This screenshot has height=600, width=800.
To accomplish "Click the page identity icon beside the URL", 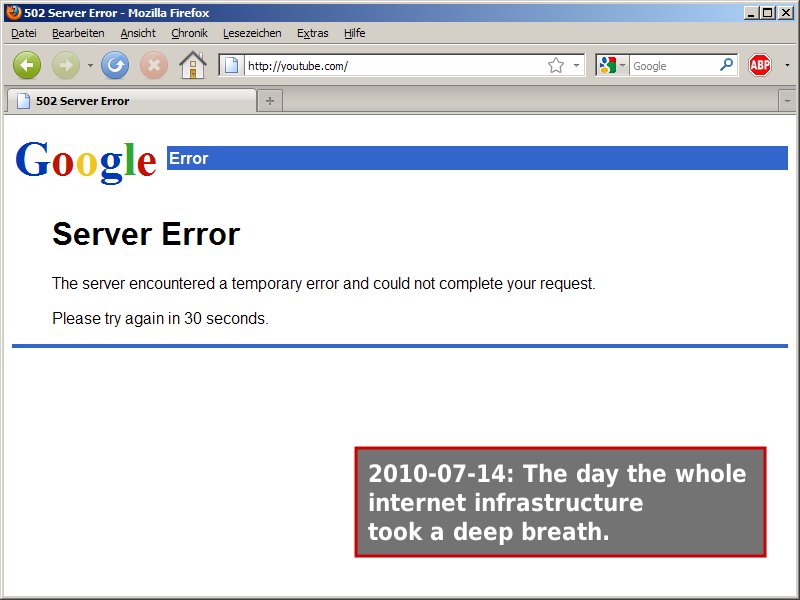I will click(231, 66).
